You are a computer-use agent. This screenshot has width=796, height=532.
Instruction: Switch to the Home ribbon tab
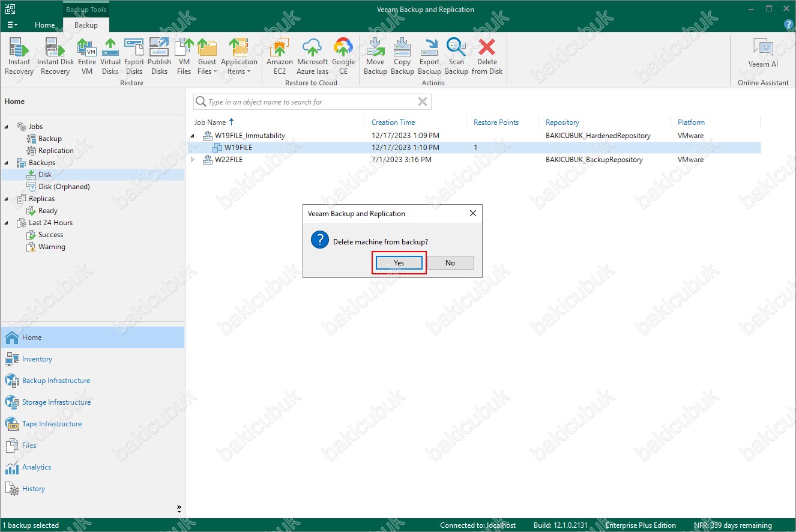click(44, 25)
